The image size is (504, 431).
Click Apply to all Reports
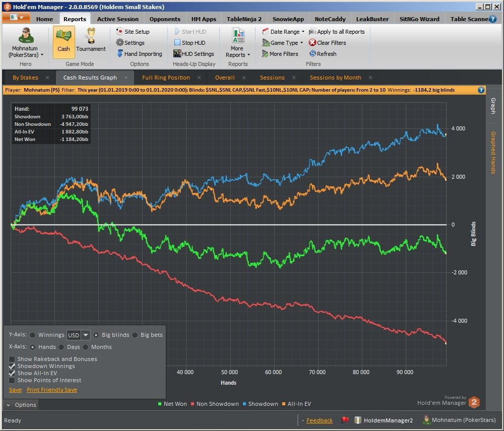tap(337, 32)
